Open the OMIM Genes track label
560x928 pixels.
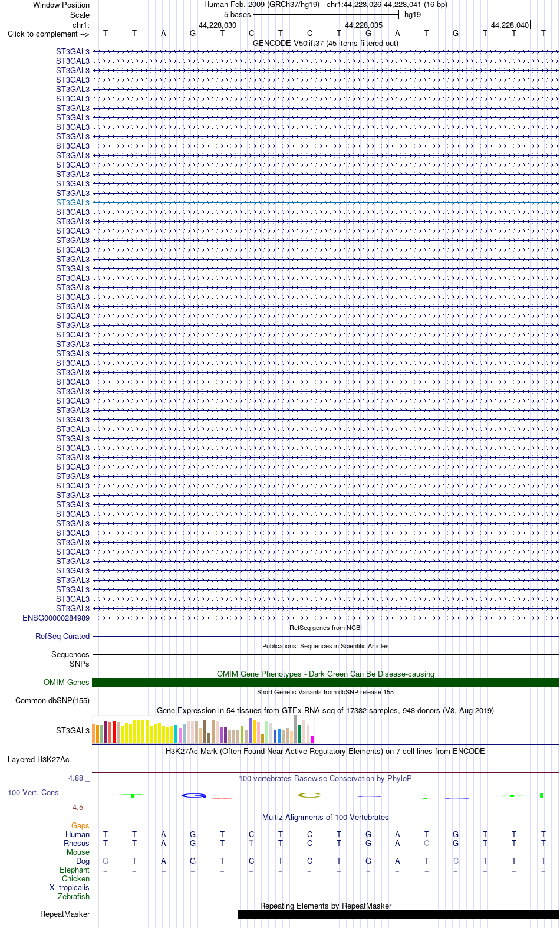(66, 682)
